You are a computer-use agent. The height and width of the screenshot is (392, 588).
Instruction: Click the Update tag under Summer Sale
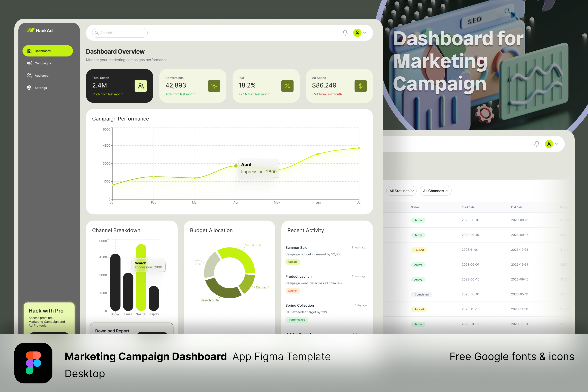(292, 262)
